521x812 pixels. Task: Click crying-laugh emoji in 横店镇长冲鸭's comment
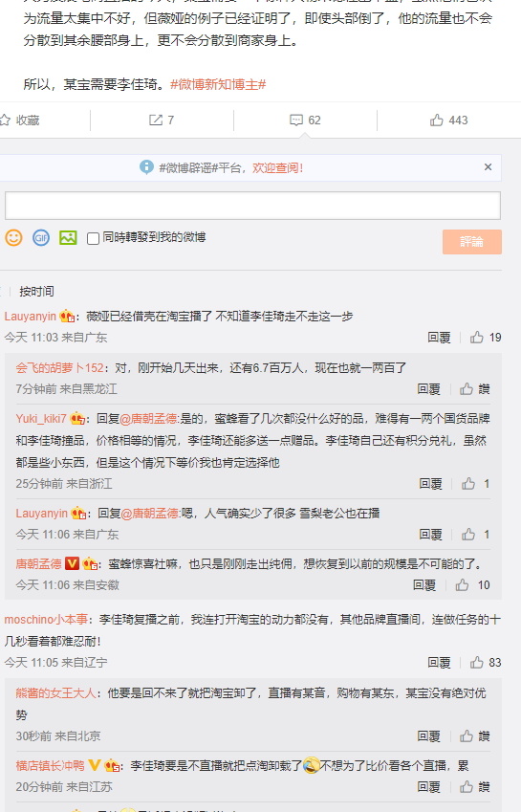[311, 765]
